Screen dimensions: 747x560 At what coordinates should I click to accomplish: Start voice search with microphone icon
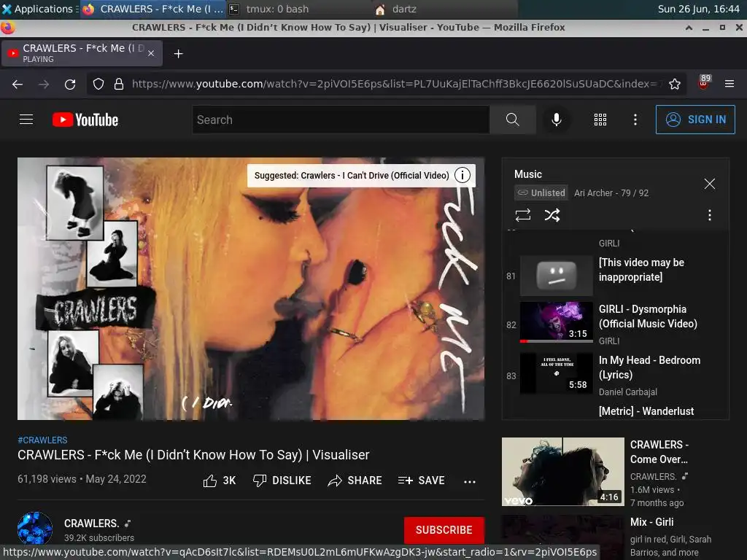(556, 120)
